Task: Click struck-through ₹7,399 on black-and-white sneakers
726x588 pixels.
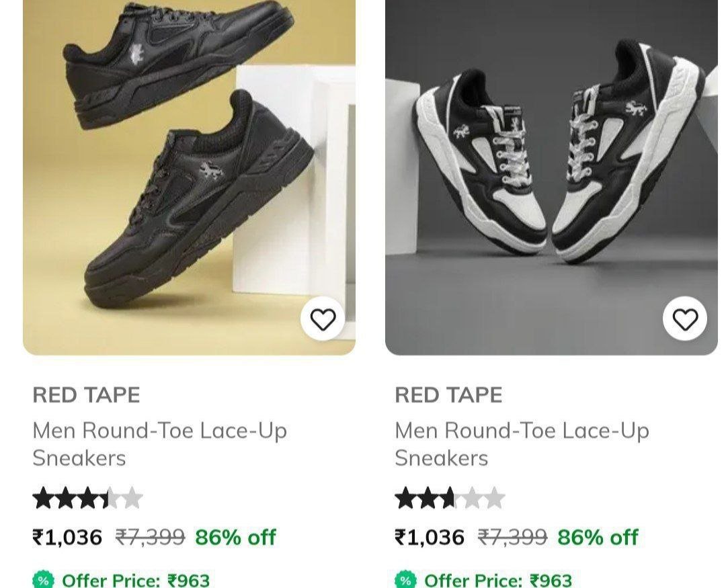Action: 512,538
